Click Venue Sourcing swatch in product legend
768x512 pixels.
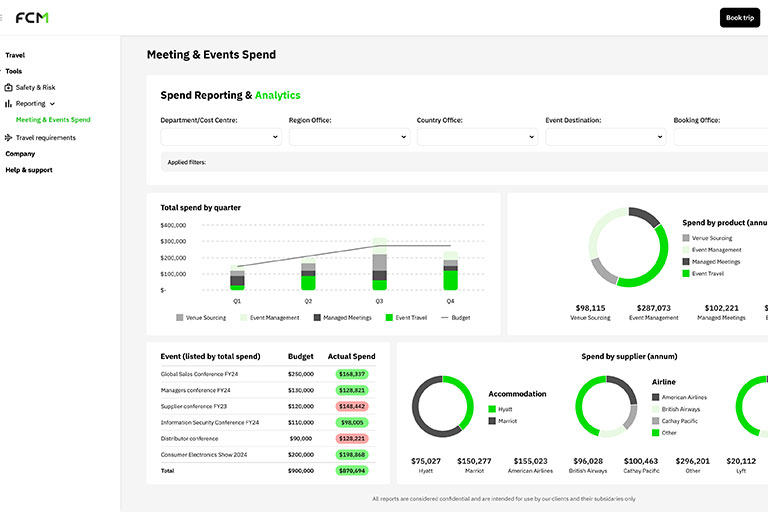(x=686, y=238)
